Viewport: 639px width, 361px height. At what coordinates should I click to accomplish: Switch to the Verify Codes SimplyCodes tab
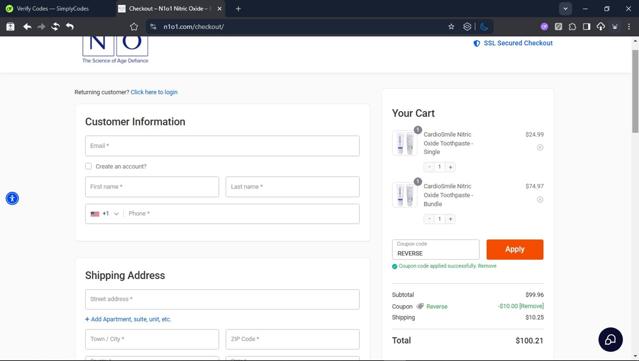[53, 9]
